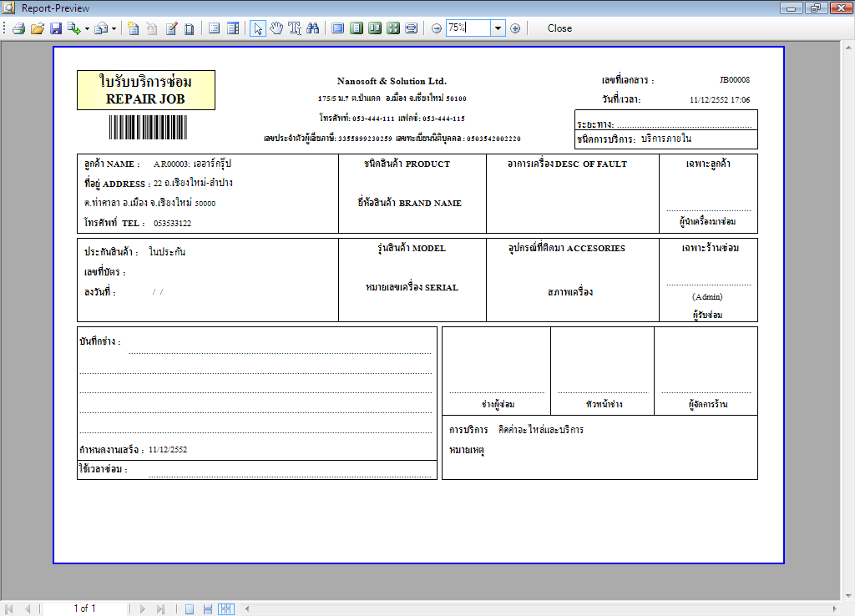
Task: Choose the Text select tool
Action: [295, 28]
